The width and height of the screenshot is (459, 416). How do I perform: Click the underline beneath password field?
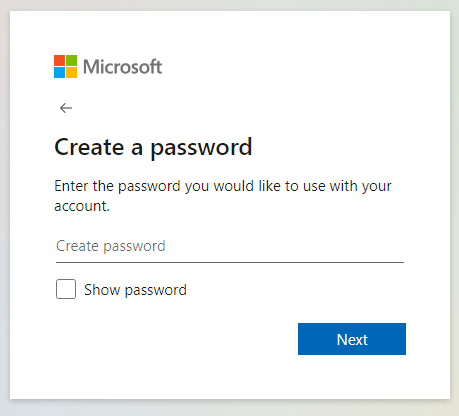pyautogui.click(x=230, y=262)
